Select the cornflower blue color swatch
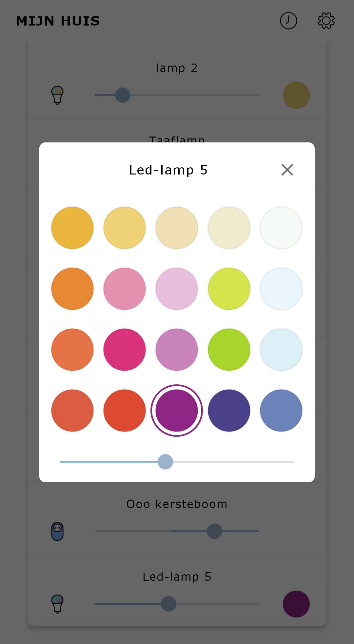This screenshot has width=354, height=644. pyautogui.click(x=281, y=411)
